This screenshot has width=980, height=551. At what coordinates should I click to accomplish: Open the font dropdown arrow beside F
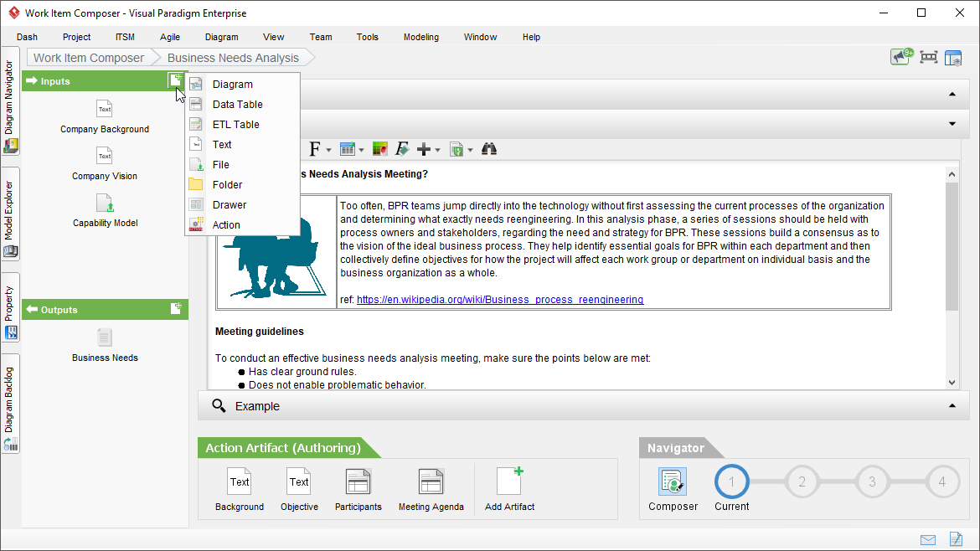coord(328,150)
